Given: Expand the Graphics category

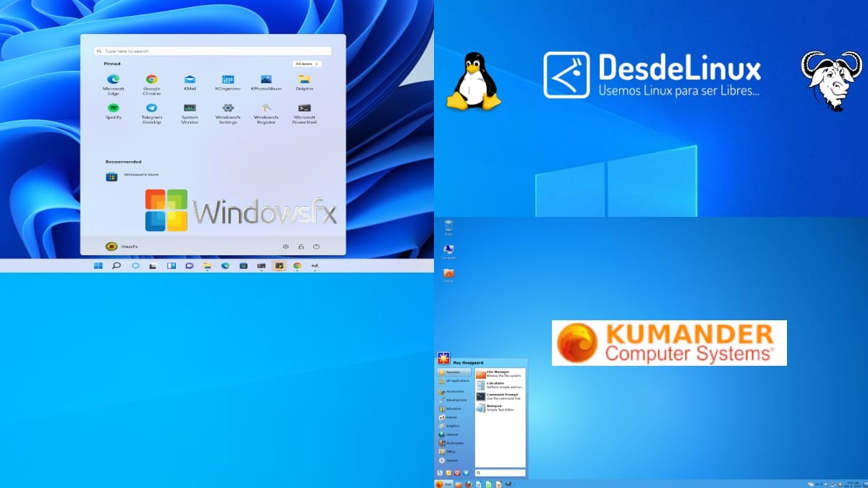Looking at the screenshot, I should [x=454, y=425].
